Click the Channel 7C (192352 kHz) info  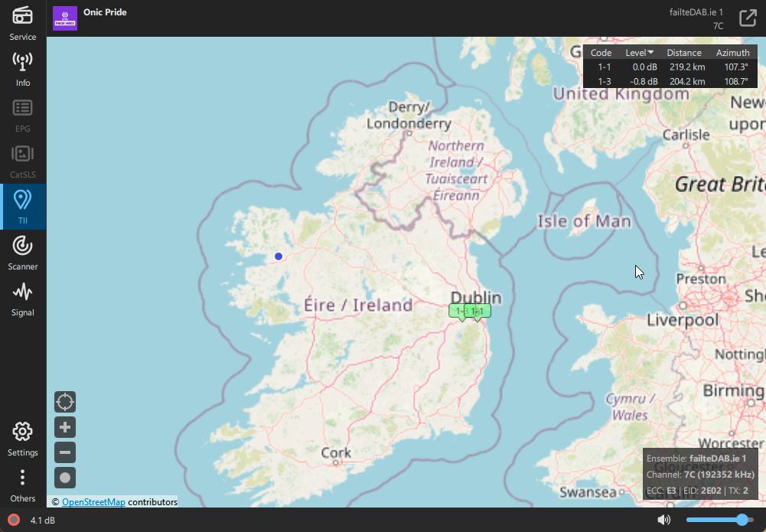pos(700,475)
